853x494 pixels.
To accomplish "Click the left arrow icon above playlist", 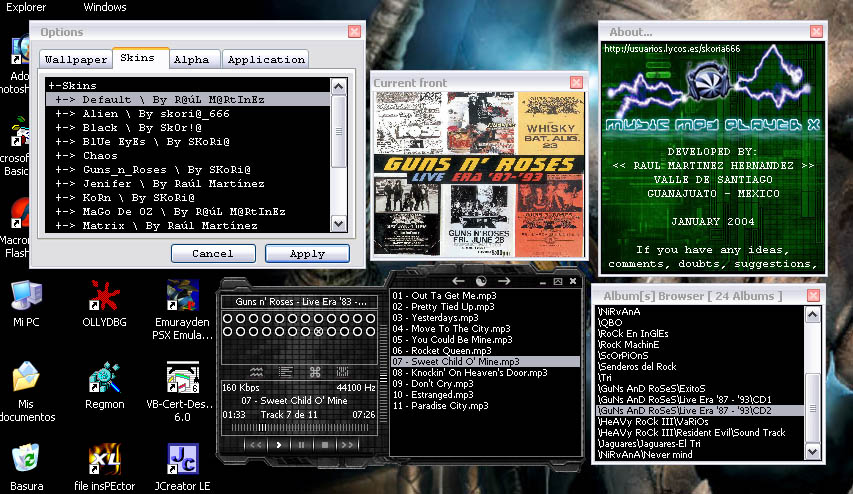I will [x=458, y=281].
